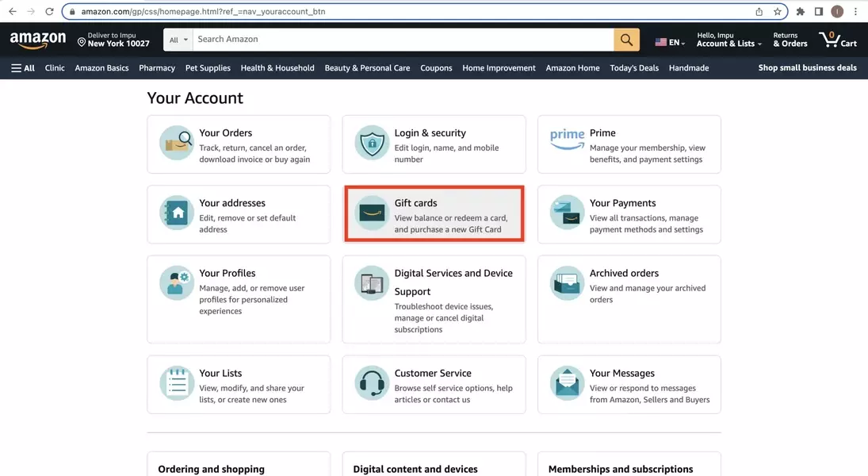This screenshot has width=868, height=476.
Task: Open the Prime card heading
Action: (x=602, y=133)
